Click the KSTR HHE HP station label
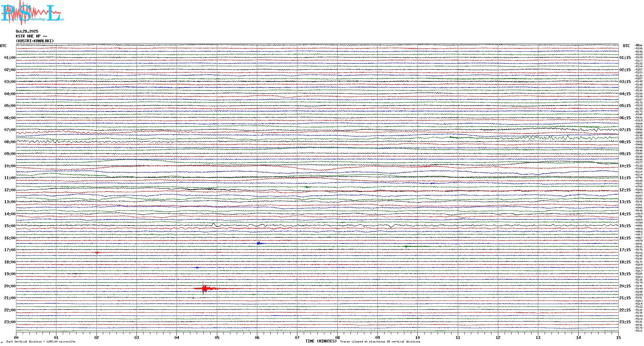 pyautogui.click(x=31, y=36)
